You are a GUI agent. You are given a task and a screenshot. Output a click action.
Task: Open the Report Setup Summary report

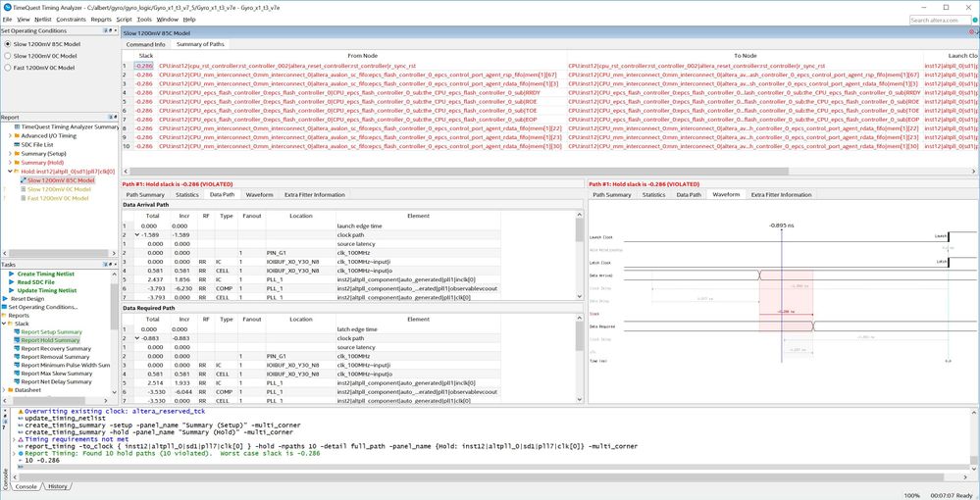[55, 332]
